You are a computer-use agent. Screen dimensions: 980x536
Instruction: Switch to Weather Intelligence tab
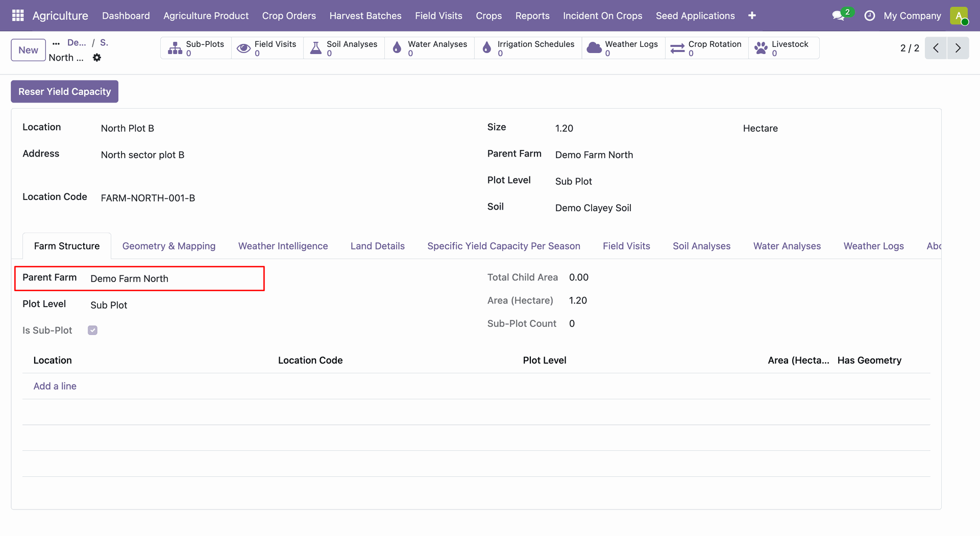pos(283,246)
